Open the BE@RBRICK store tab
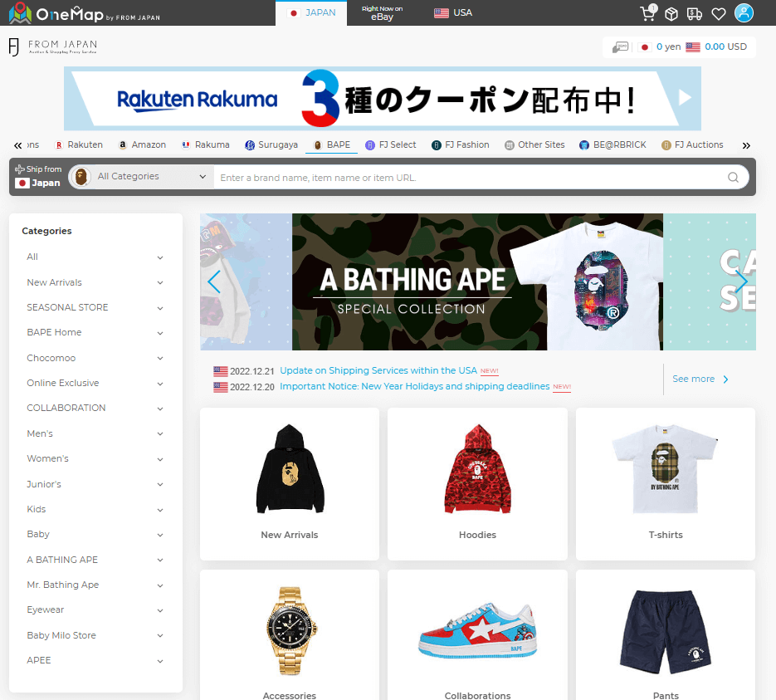The width and height of the screenshot is (776, 700). click(x=613, y=145)
